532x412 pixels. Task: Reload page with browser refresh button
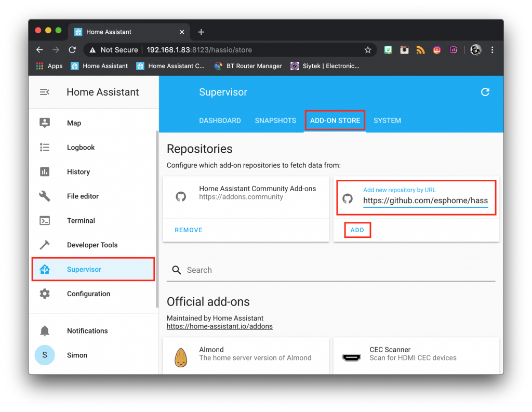72,50
